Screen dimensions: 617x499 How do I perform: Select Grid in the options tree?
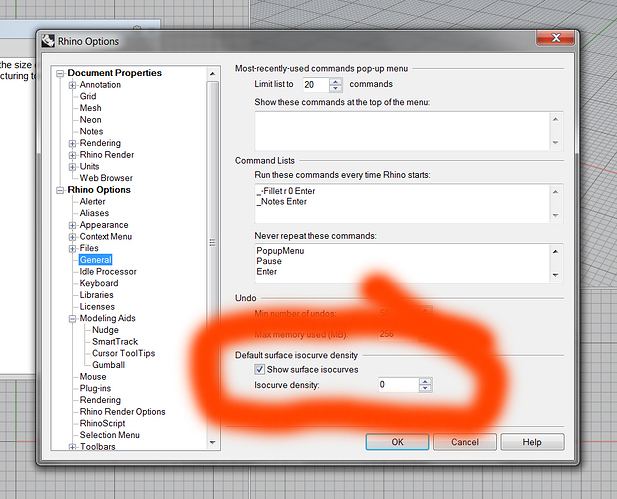coord(88,96)
